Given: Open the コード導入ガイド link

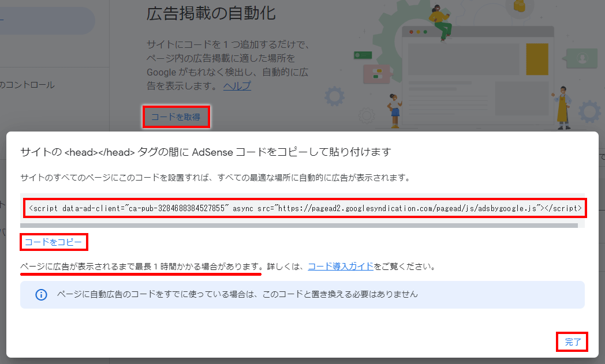Looking at the screenshot, I should tap(341, 267).
